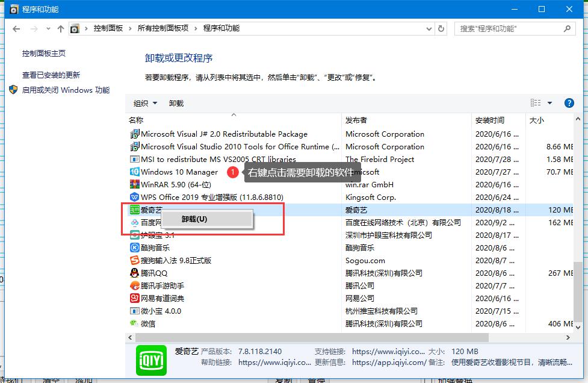Click the 腾讯手游助手 icon
Screen dimensions: 588x383
point(135,286)
